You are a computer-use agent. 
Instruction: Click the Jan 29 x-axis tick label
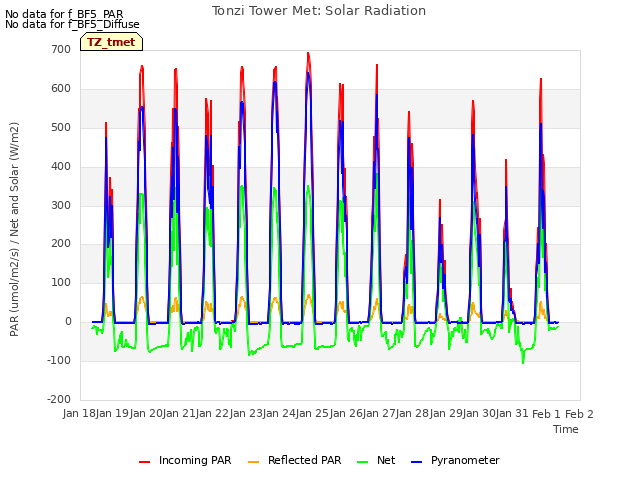pos(447,414)
